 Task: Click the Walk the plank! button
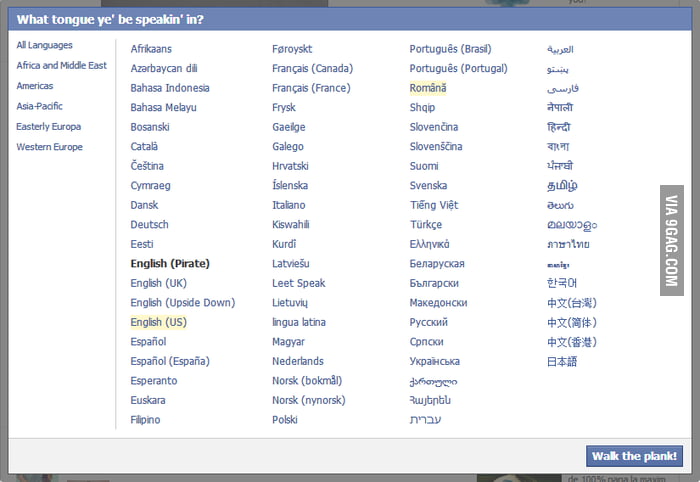[635, 456]
